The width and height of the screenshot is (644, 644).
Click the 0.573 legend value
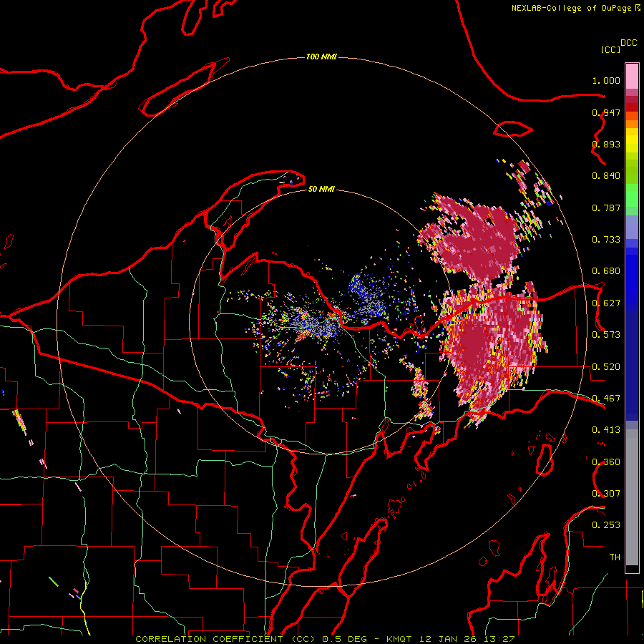click(606, 335)
